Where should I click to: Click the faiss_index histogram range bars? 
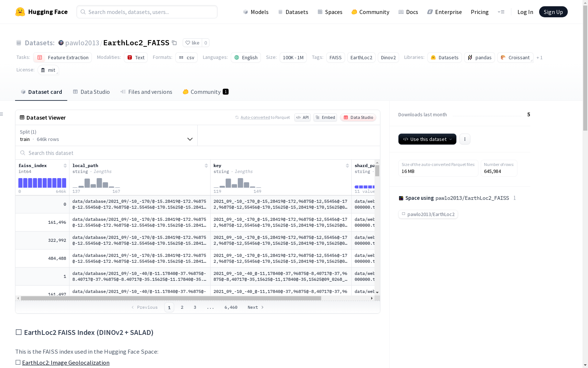[x=42, y=183]
